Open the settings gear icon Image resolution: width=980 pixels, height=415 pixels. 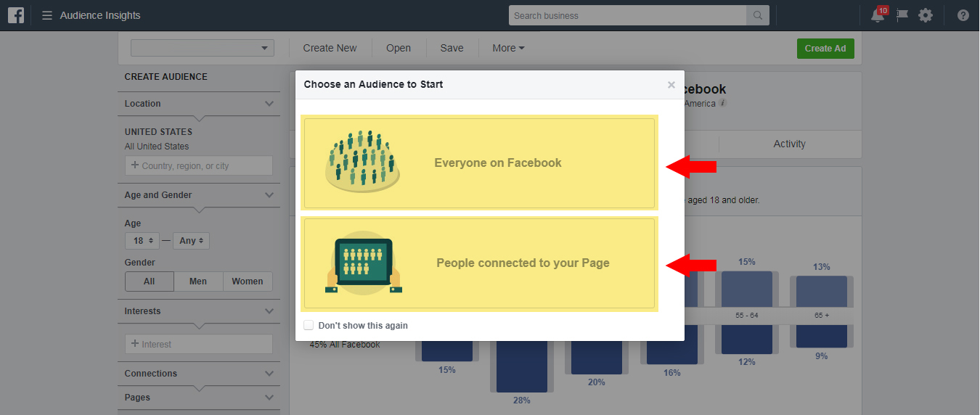926,15
